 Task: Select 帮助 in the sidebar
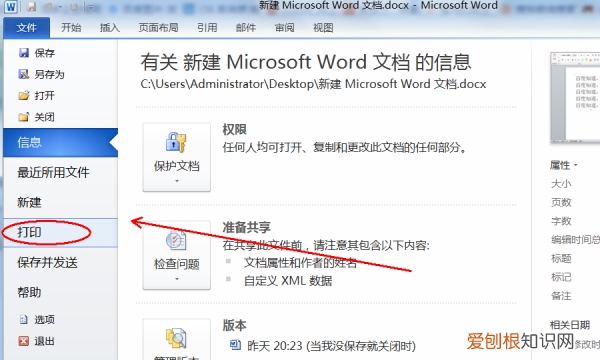[x=60, y=292]
